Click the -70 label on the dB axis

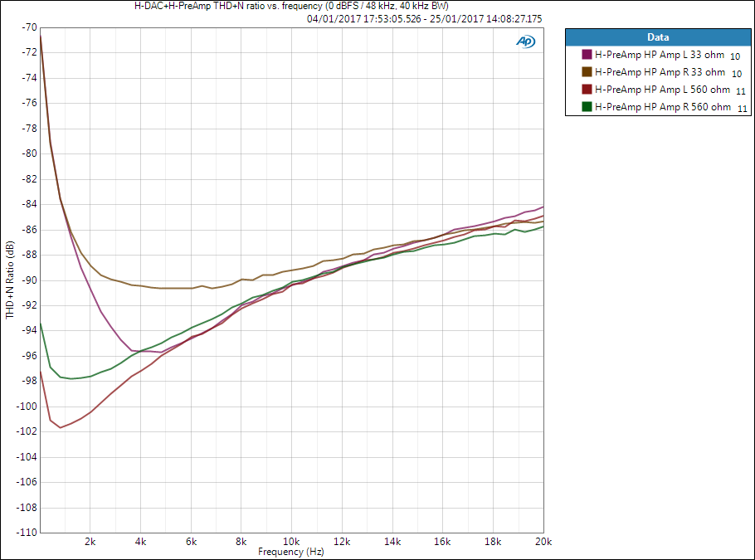(x=29, y=27)
